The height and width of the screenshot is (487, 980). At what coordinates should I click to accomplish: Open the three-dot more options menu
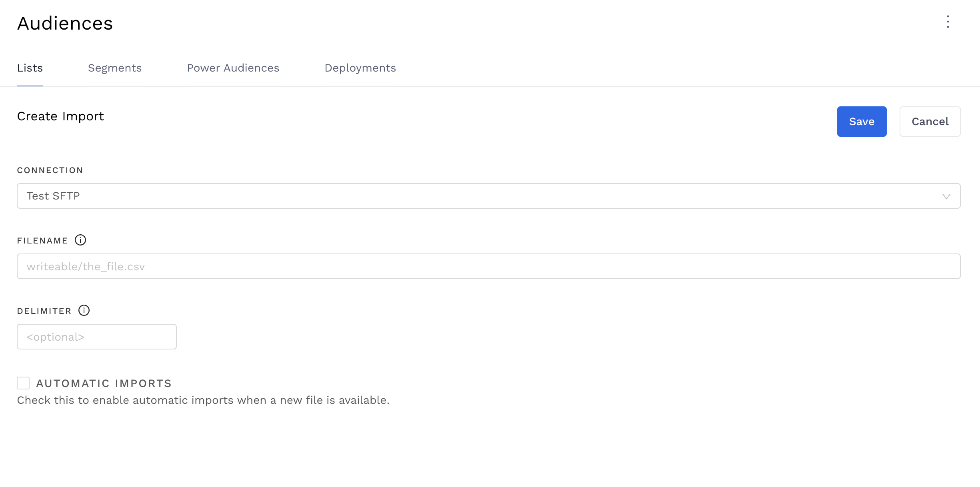(948, 22)
